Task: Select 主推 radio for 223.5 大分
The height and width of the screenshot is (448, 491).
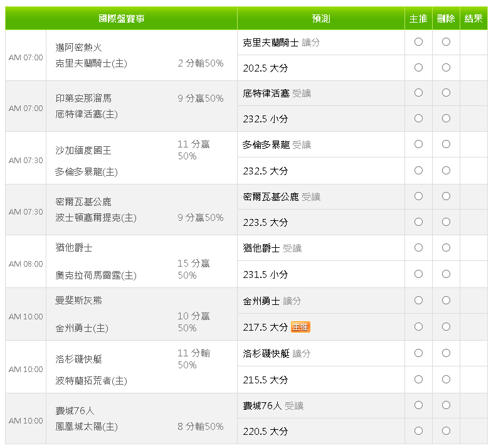Action: pos(418,222)
